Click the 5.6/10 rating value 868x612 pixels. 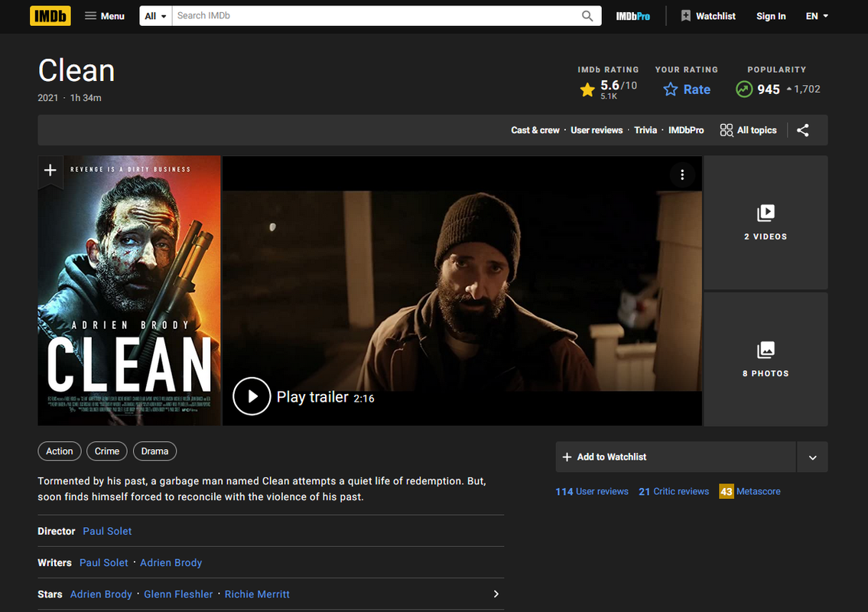(x=619, y=85)
